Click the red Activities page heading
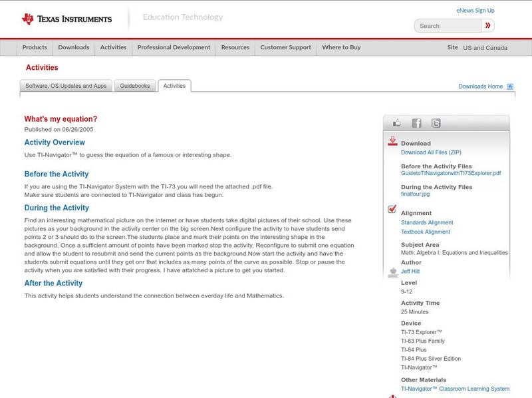The height and width of the screenshot is (398, 532). [42, 68]
